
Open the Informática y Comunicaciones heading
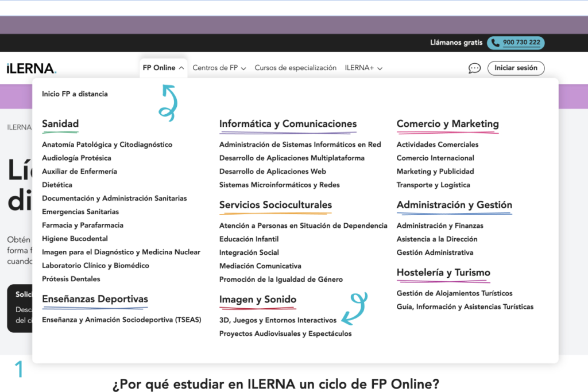pyautogui.click(x=288, y=123)
